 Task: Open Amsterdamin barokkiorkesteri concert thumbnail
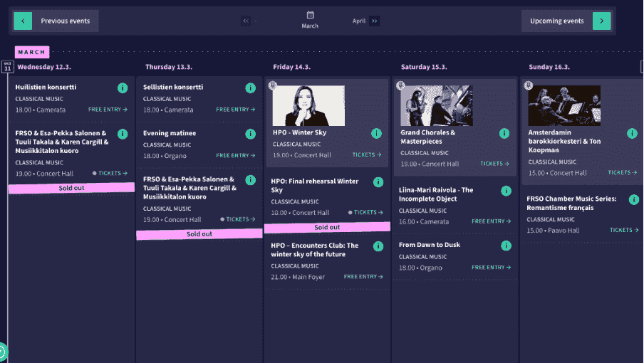tap(564, 105)
